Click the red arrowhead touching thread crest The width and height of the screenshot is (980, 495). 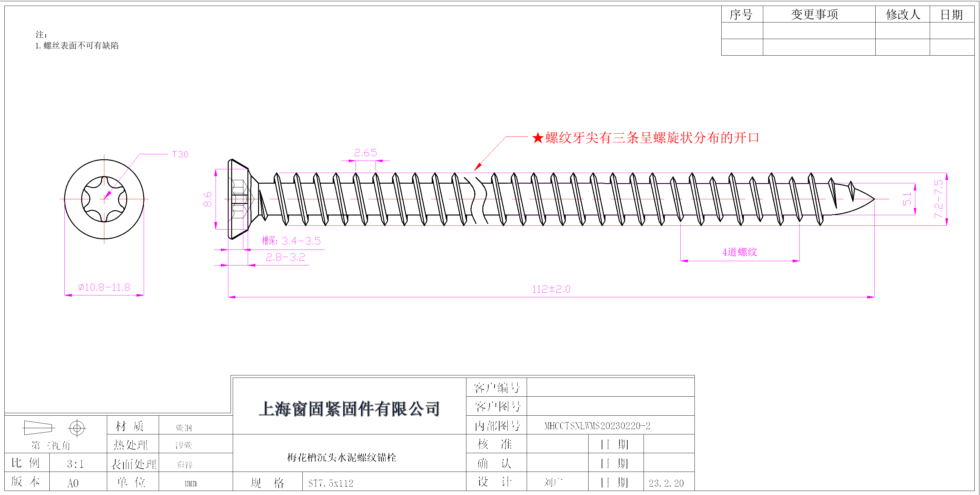tap(478, 167)
